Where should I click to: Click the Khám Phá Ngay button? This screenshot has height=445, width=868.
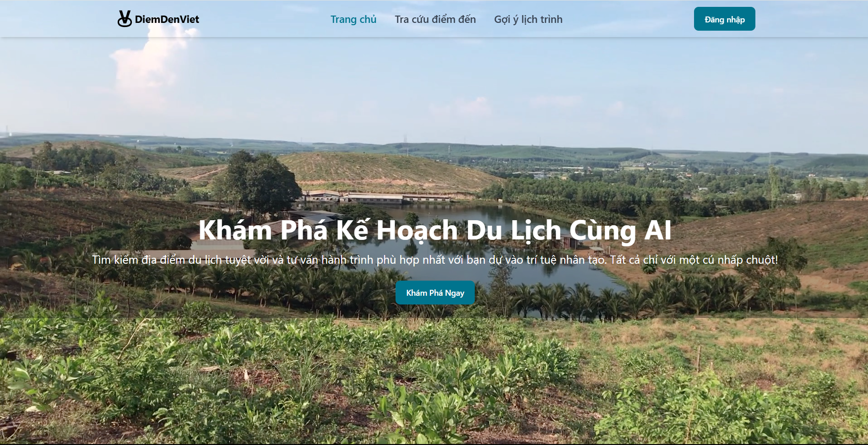(435, 293)
